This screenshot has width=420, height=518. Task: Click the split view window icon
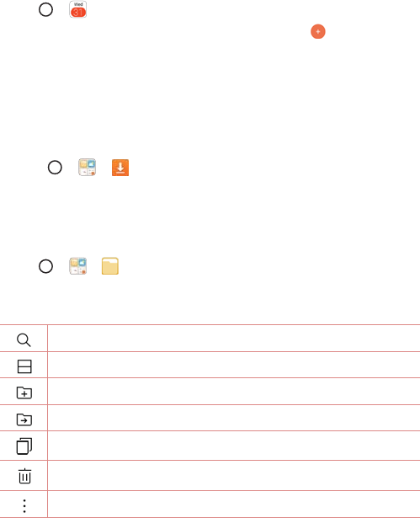(24, 366)
